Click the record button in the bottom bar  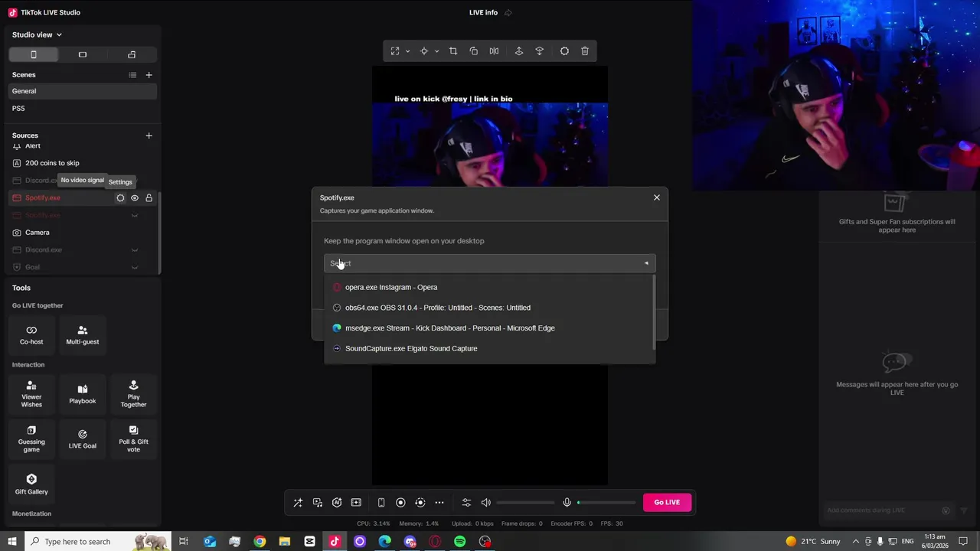400,503
